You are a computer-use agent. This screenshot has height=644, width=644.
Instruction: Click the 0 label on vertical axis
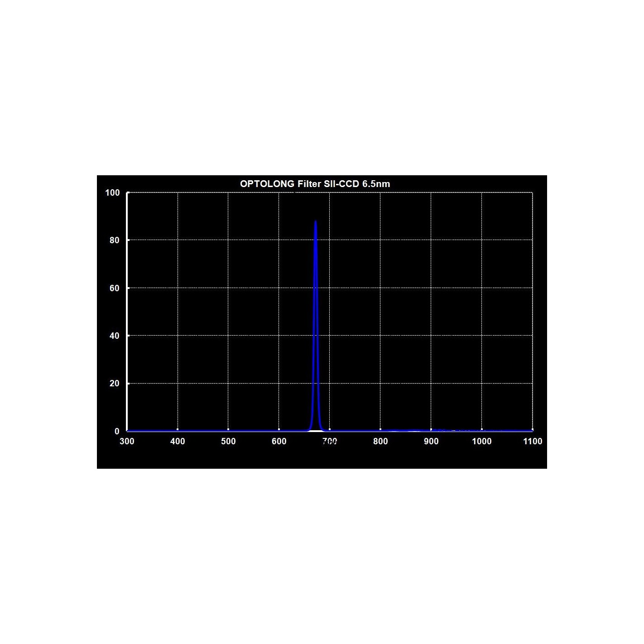point(117,432)
